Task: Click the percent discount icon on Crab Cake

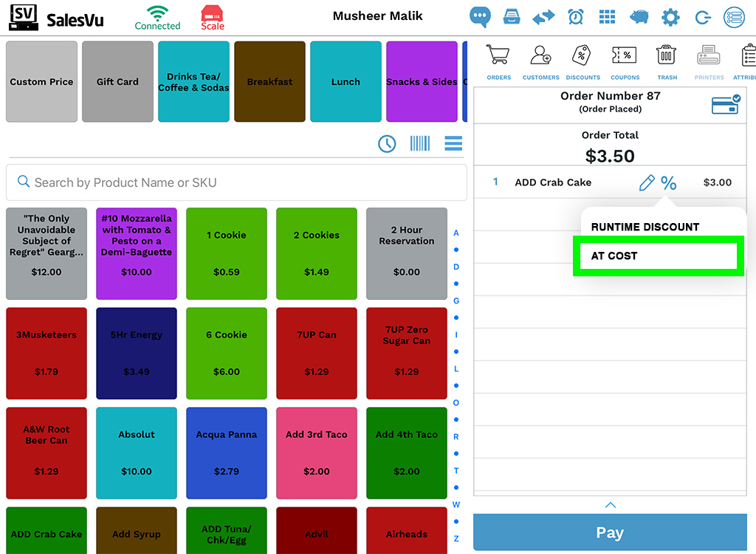Action: (x=668, y=183)
